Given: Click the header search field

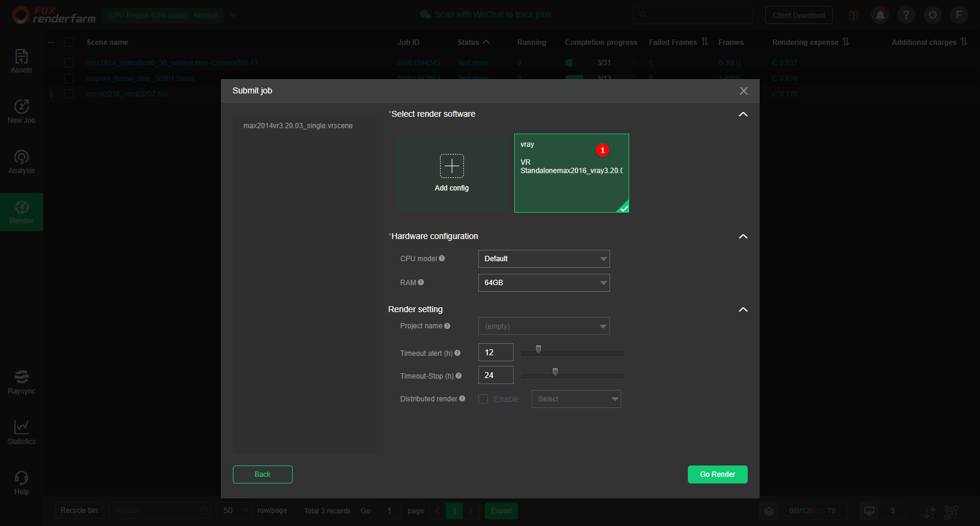Looking at the screenshot, I should click(693, 15).
